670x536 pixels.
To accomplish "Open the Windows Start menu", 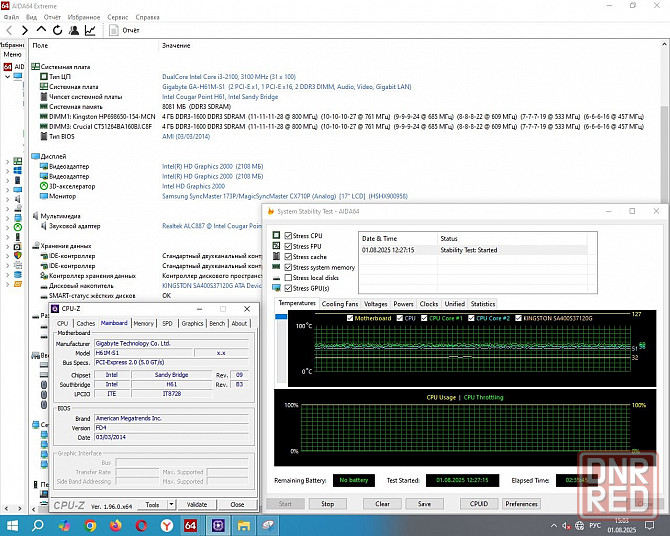I will click(12, 525).
